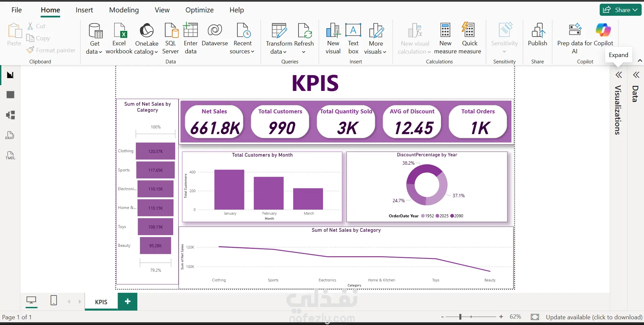Screen dimensions: 644x325
Task: Switch to Model view in sidebar
Action: tap(10, 115)
